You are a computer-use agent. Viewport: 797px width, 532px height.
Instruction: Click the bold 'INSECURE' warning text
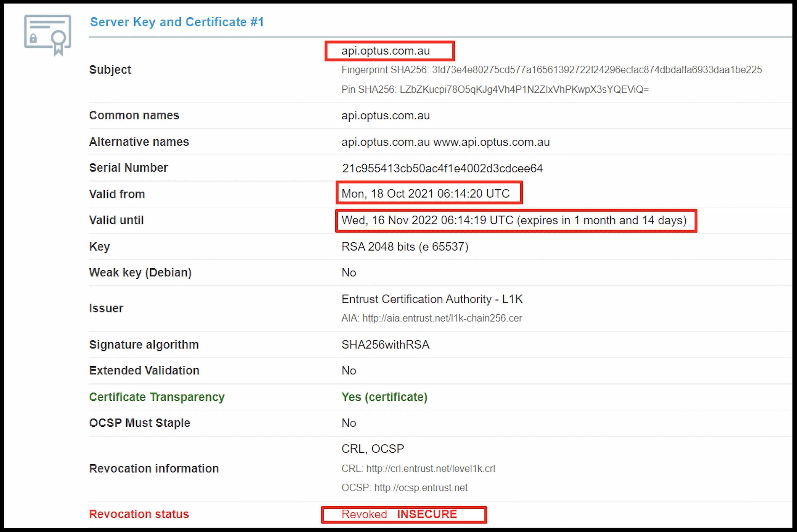[427, 515]
